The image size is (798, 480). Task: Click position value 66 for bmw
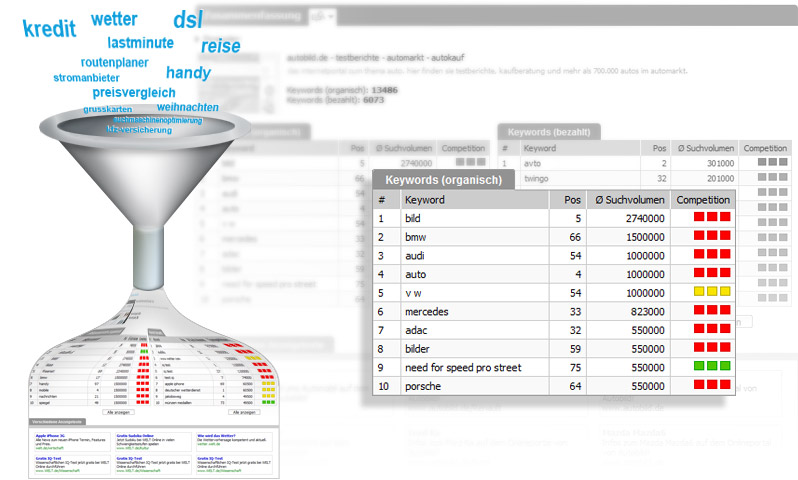575,237
